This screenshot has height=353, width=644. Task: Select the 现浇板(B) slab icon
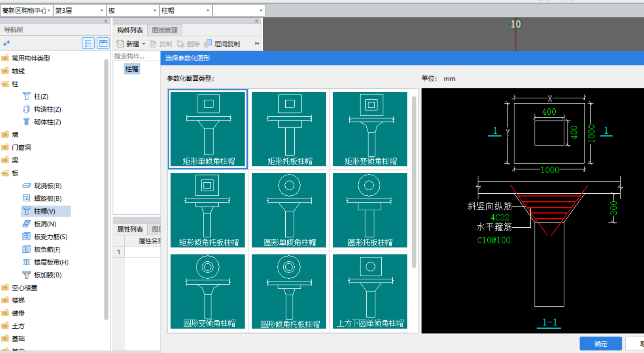(26, 186)
